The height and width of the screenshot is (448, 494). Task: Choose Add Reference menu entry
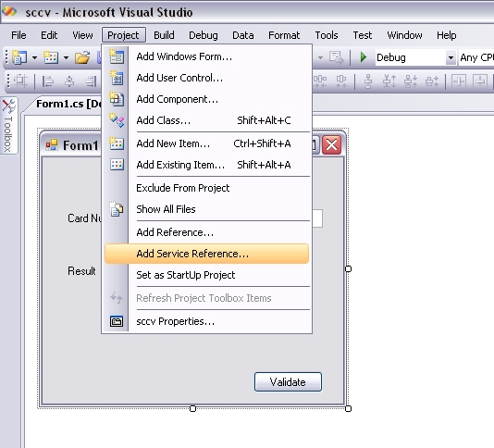(206, 232)
